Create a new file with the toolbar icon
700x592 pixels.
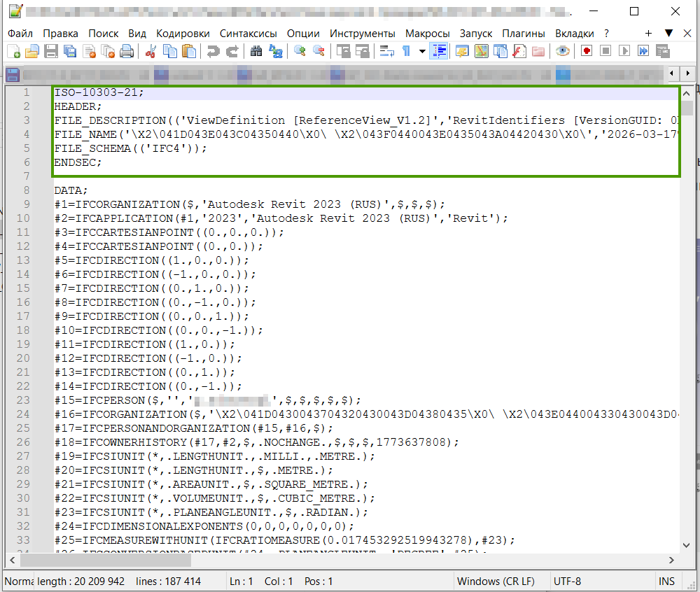coord(14,52)
